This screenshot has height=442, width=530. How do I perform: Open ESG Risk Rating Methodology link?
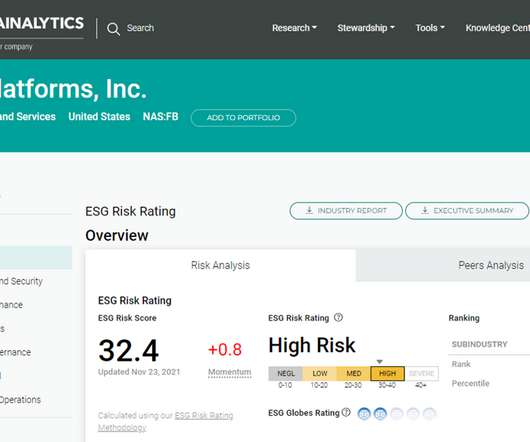click(x=204, y=415)
